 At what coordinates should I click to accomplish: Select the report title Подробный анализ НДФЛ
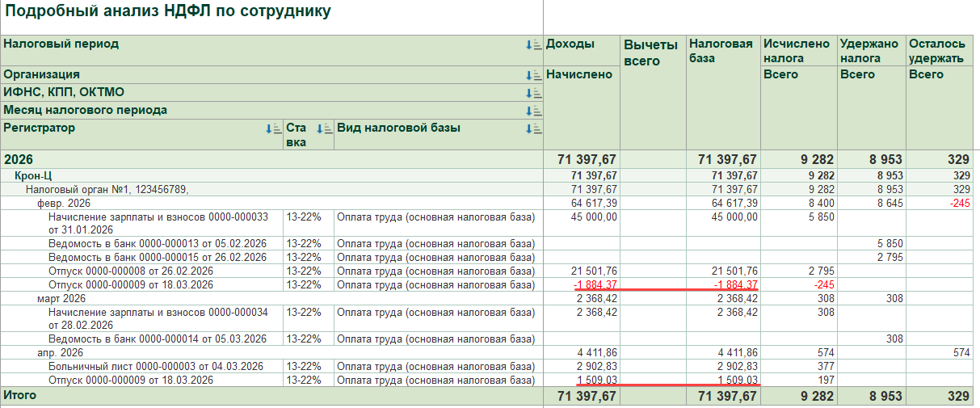167,12
